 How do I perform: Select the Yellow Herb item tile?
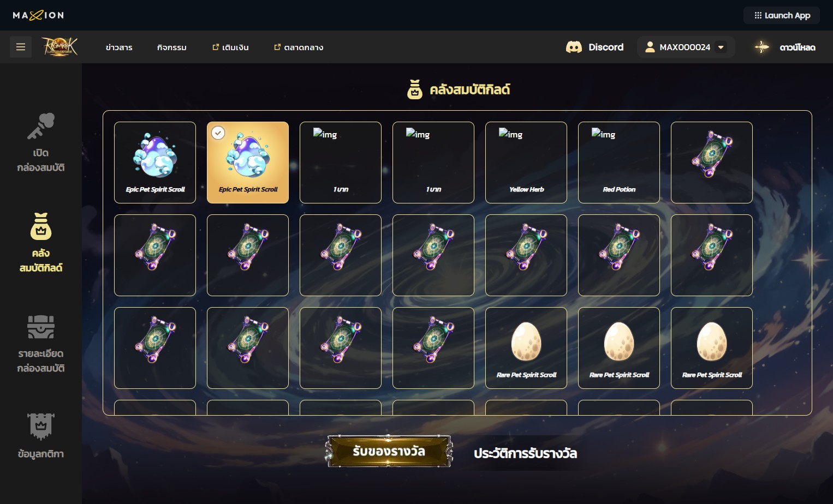[526, 163]
